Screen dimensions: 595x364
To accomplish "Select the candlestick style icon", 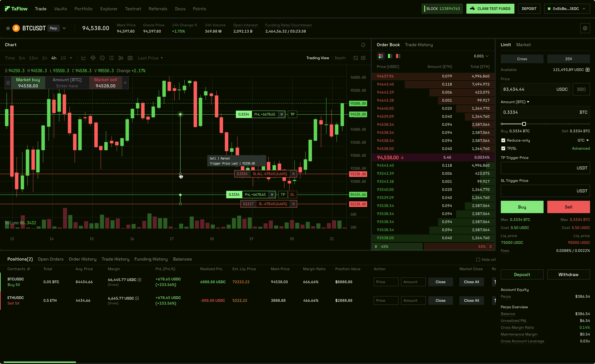I will 121,58.
